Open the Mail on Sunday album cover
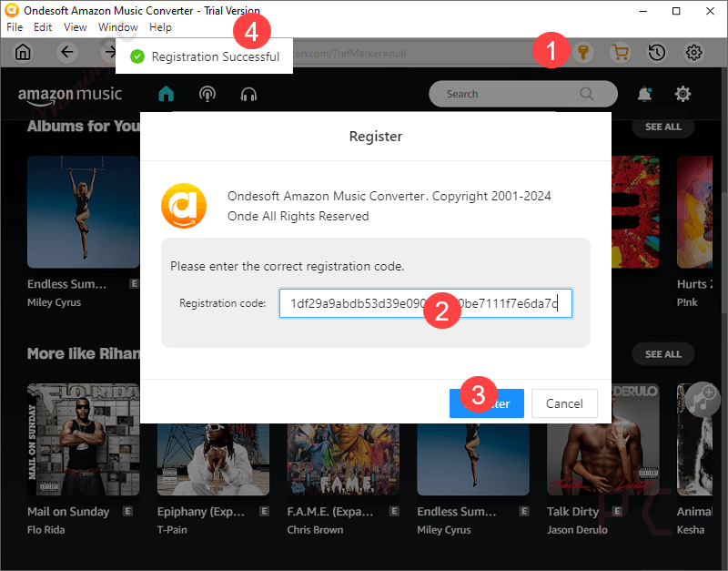The width and height of the screenshot is (728, 571). pos(83,440)
